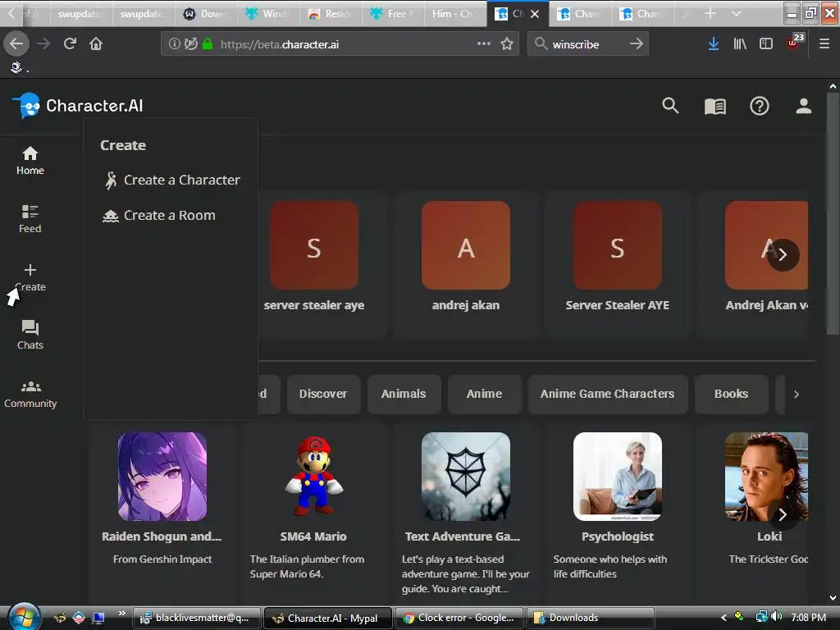Switch to Downloads taskbar window

pos(591,618)
